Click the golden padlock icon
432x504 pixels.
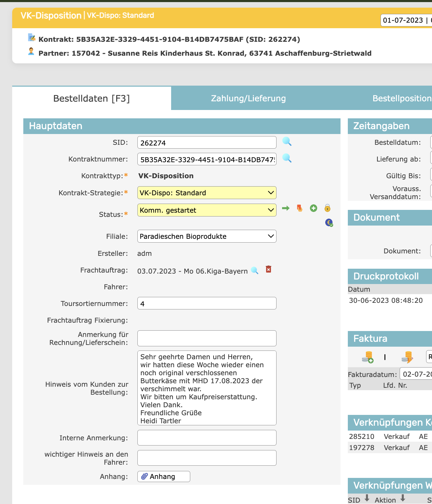(327, 208)
